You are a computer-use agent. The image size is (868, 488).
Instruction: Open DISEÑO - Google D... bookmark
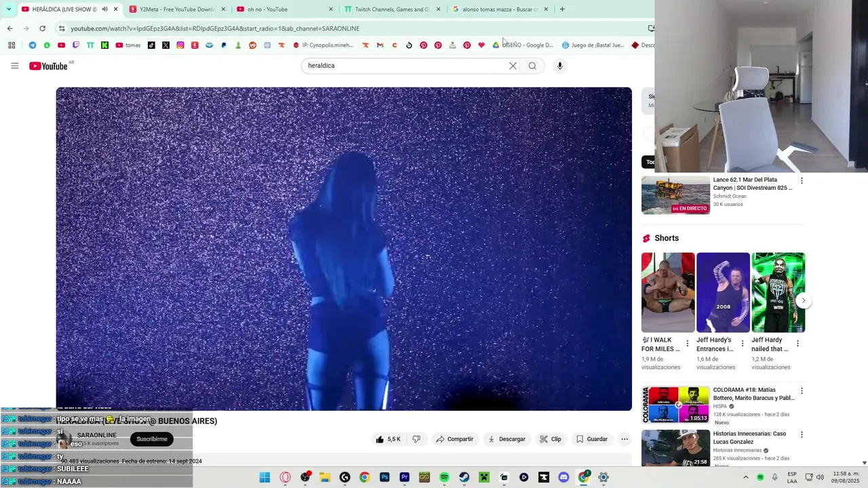pos(523,45)
